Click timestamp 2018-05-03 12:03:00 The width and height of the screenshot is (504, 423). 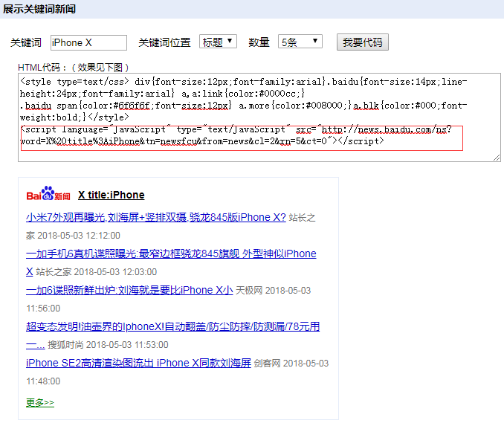(x=115, y=272)
